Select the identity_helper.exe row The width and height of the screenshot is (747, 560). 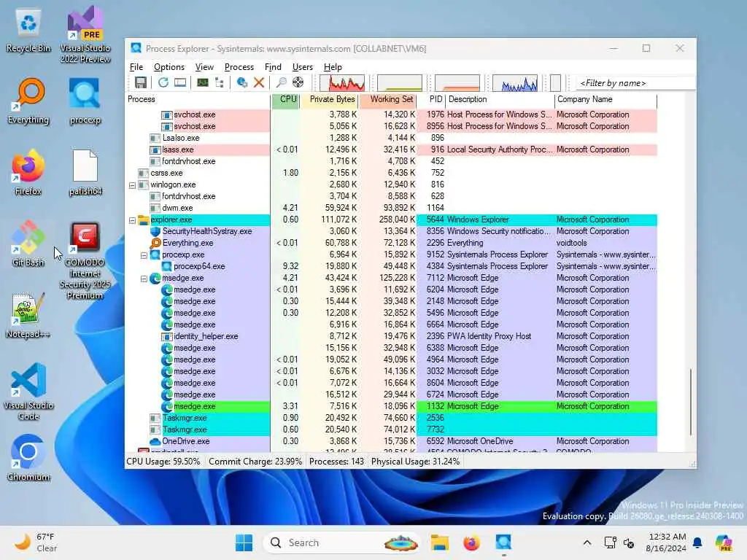pyautogui.click(x=392, y=336)
